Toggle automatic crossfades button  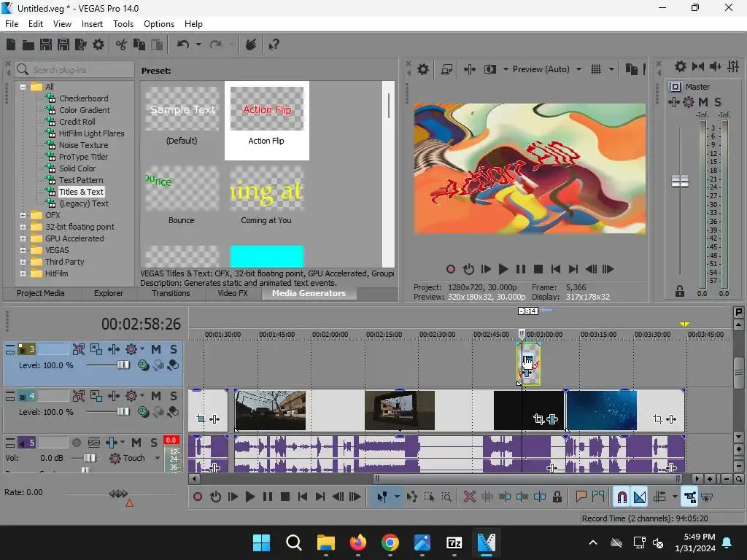click(x=640, y=497)
